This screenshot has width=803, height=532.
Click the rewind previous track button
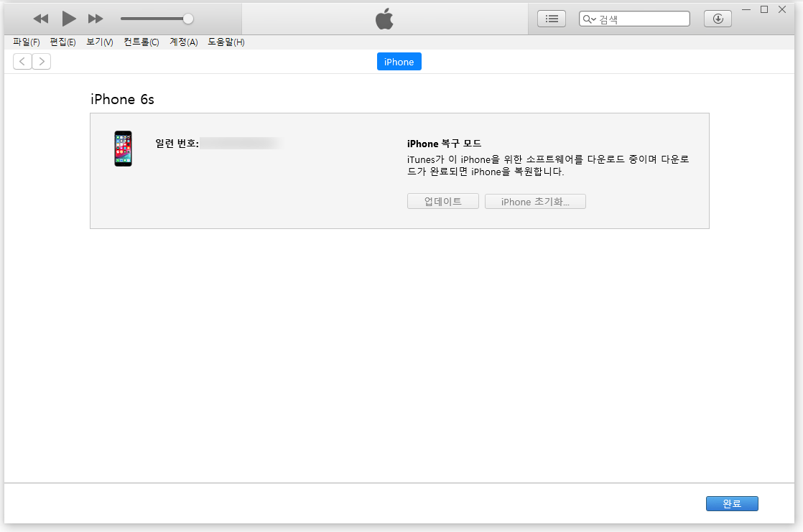tap(40, 19)
